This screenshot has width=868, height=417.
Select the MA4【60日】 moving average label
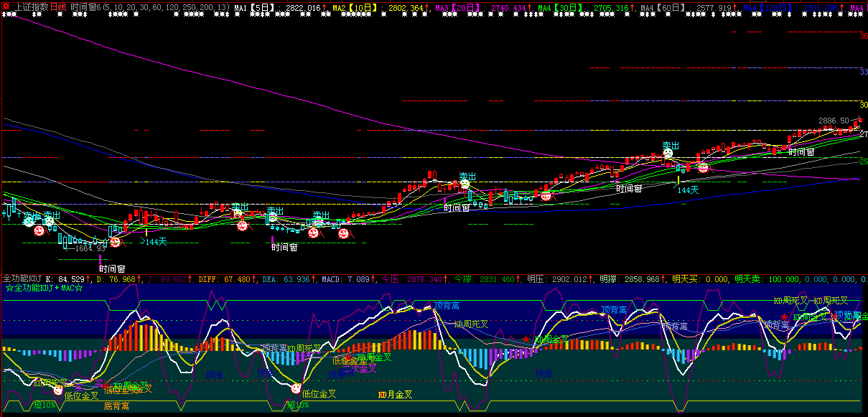(663, 7)
